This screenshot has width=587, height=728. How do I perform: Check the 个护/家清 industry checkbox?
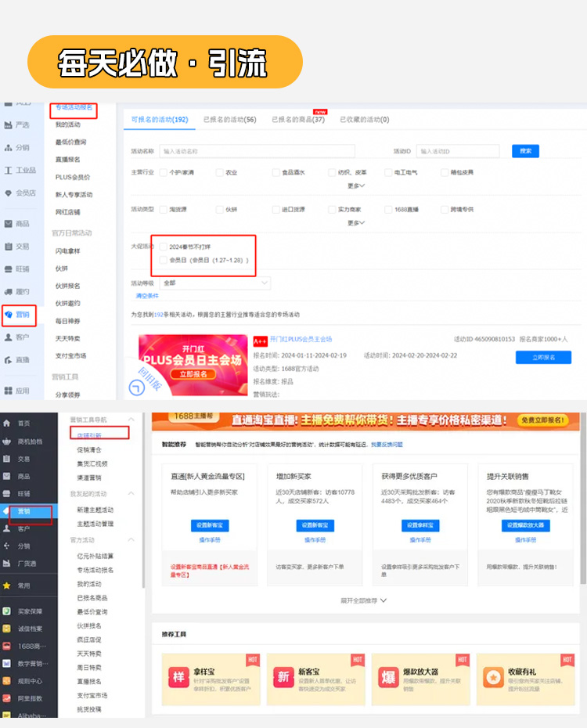click(x=164, y=172)
